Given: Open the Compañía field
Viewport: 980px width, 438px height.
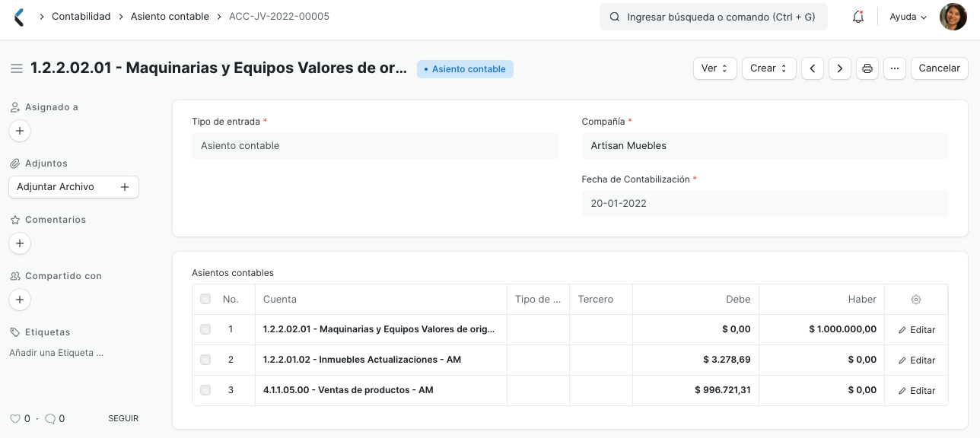Looking at the screenshot, I should tap(765, 146).
